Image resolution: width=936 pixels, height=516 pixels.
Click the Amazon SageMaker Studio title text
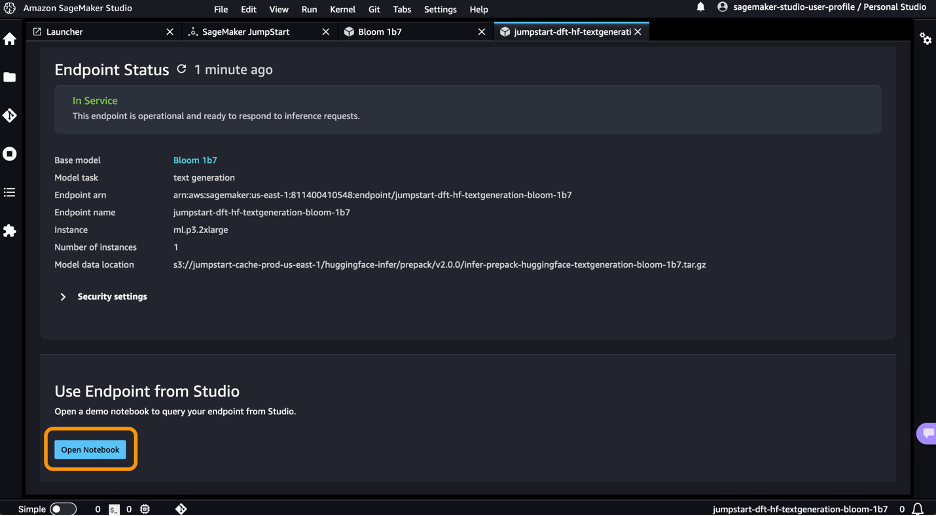tap(78, 8)
